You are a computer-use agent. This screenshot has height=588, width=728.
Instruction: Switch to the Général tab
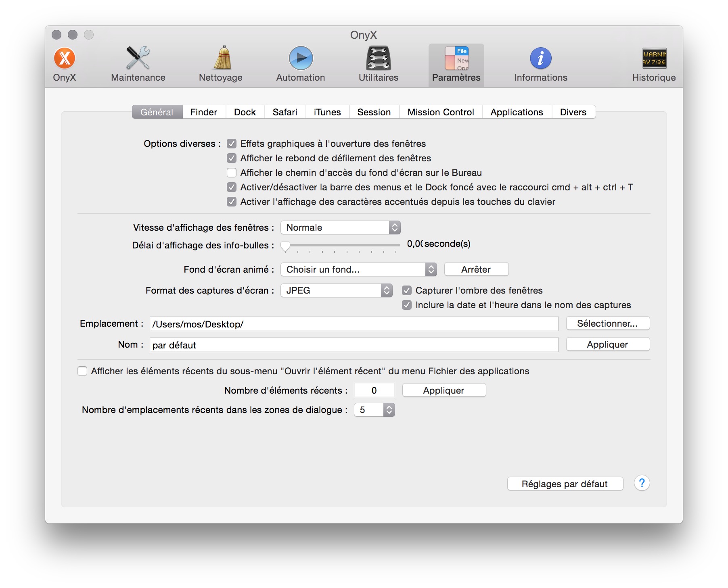pos(157,112)
